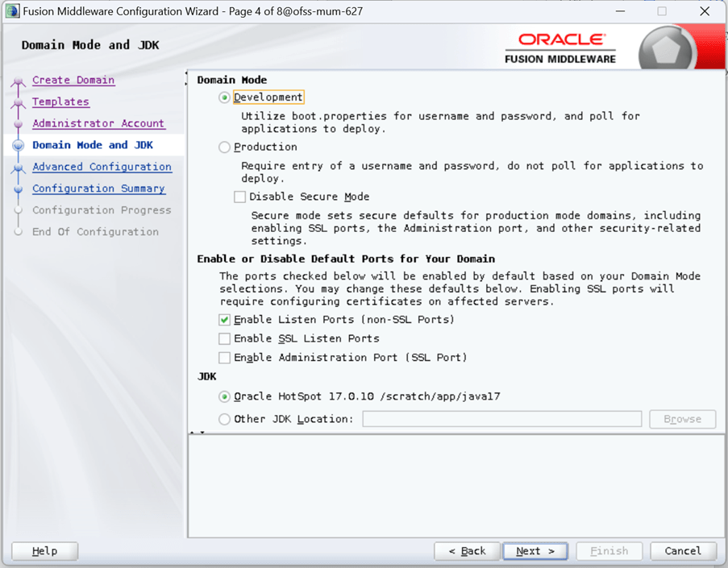Check Enable SSL Listen Ports
The width and height of the screenshot is (728, 568).
tap(224, 338)
